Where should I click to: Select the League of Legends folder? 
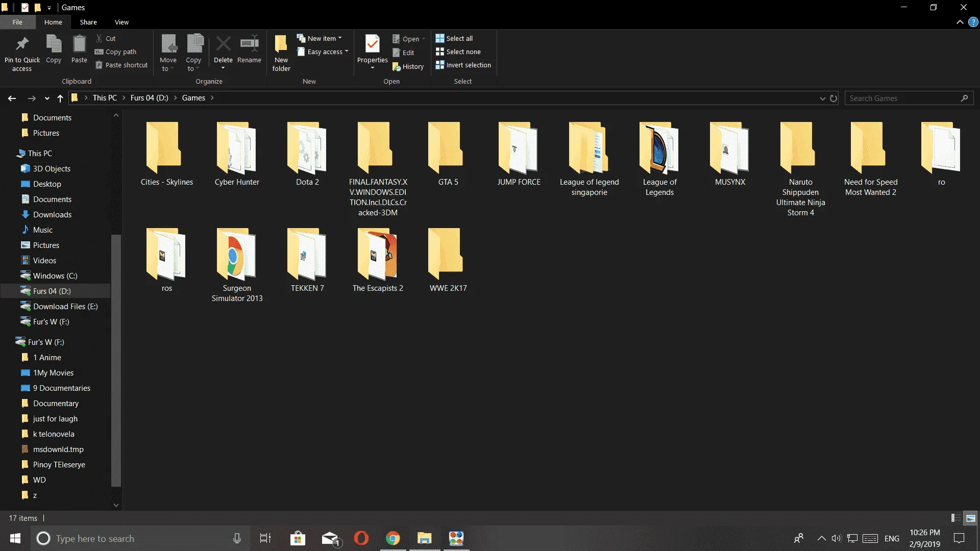coord(659,159)
